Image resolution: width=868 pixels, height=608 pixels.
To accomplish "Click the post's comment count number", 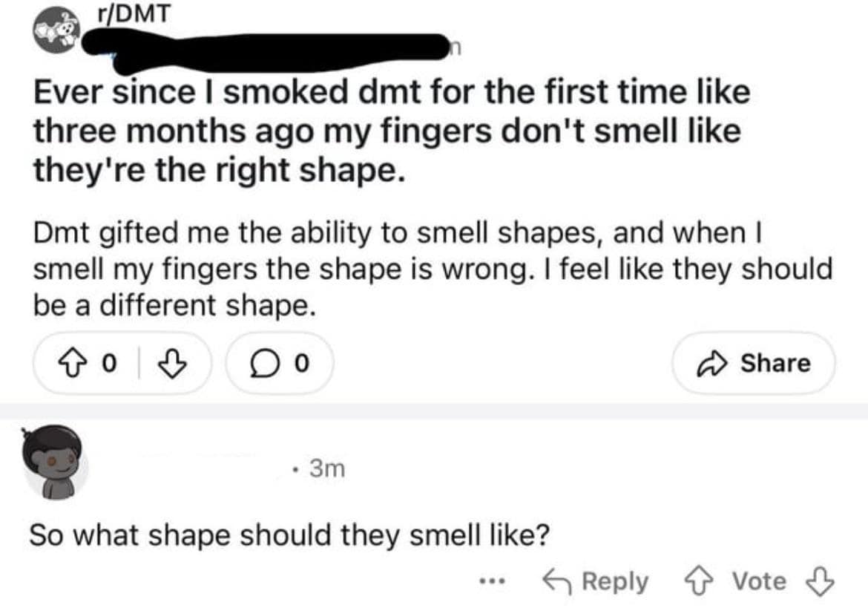I will 301,363.
